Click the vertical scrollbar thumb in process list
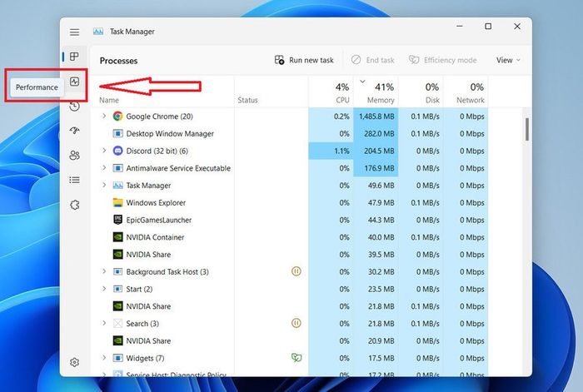 coord(527,129)
